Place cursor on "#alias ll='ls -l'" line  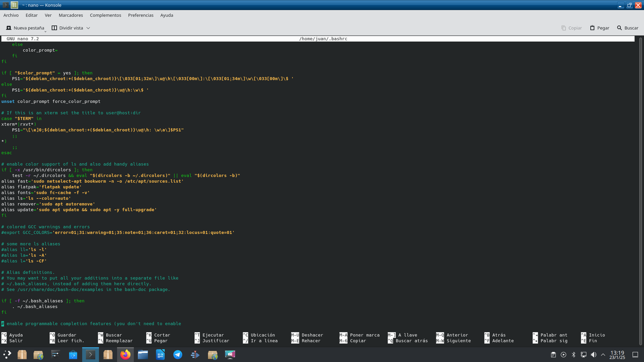click(x=24, y=249)
